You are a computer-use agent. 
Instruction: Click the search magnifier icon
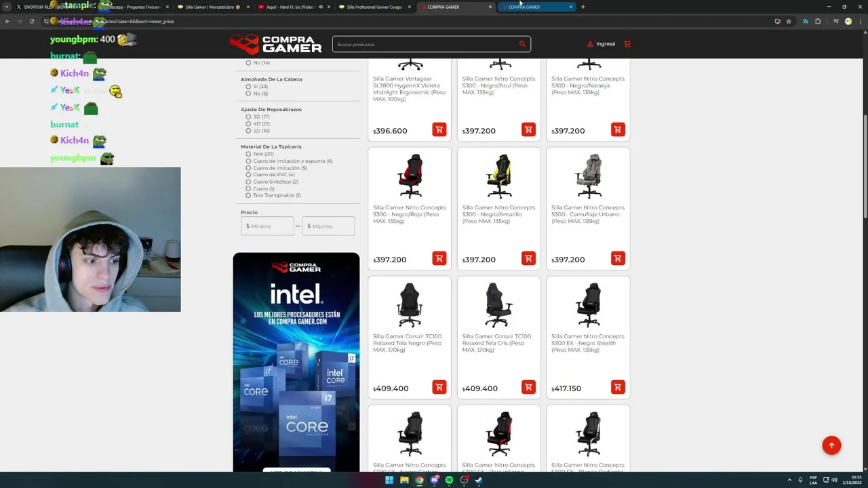coord(522,44)
